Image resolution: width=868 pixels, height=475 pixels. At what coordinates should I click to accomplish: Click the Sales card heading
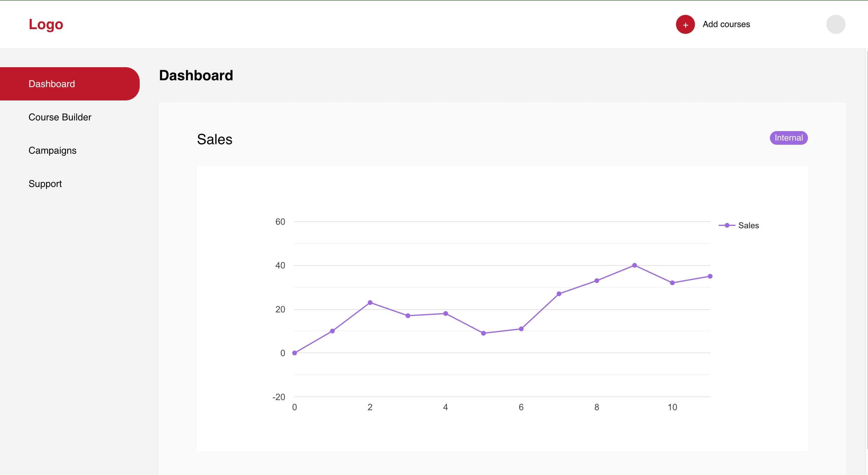215,139
